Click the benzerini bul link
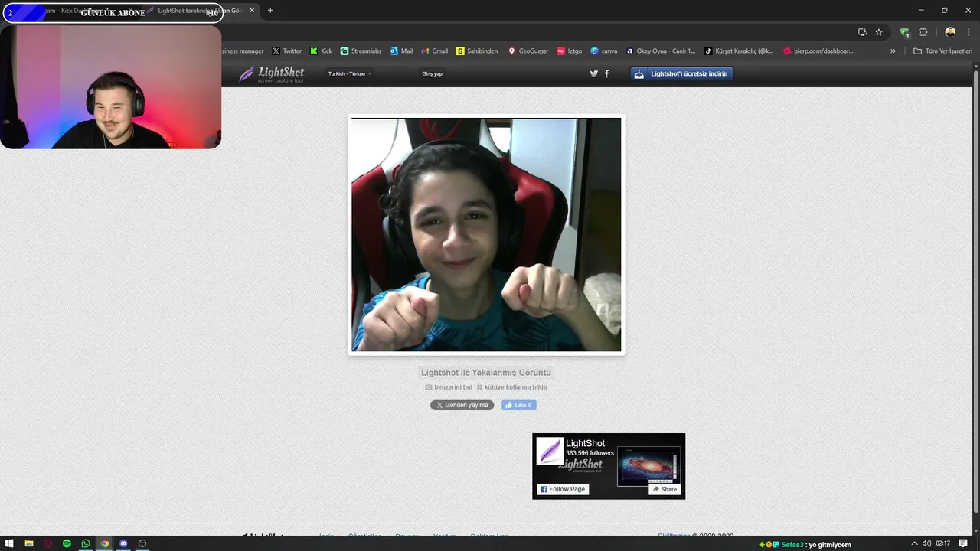 click(449, 387)
